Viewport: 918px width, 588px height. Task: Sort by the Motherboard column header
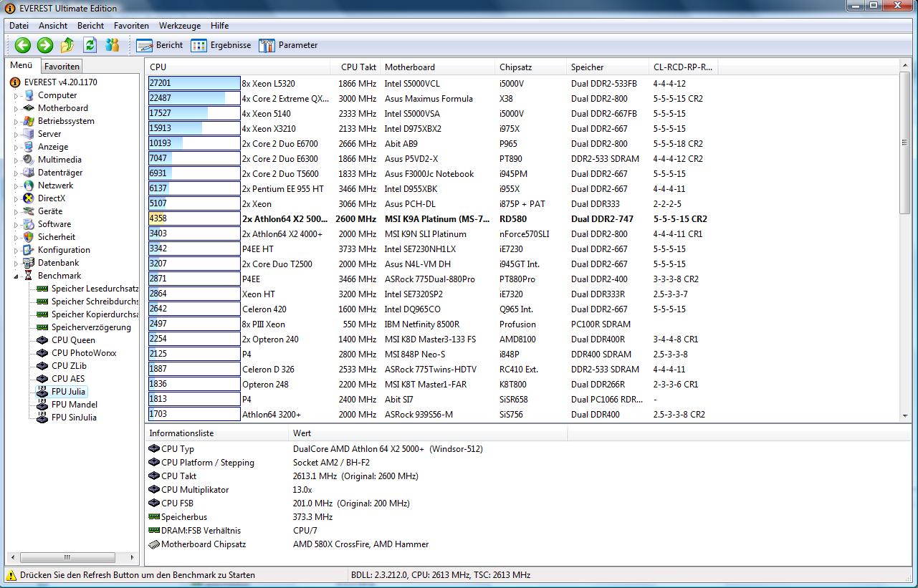[x=438, y=67]
